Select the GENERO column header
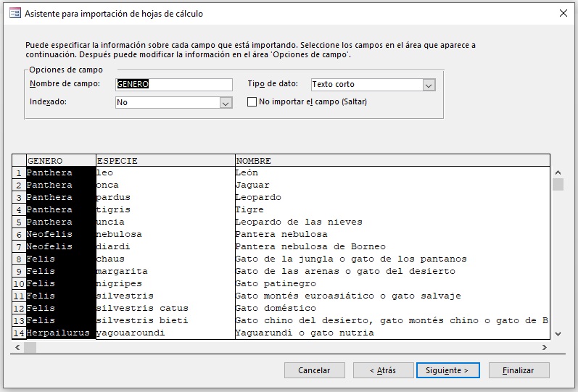The width and height of the screenshot is (578, 392). tap(61, 161)
